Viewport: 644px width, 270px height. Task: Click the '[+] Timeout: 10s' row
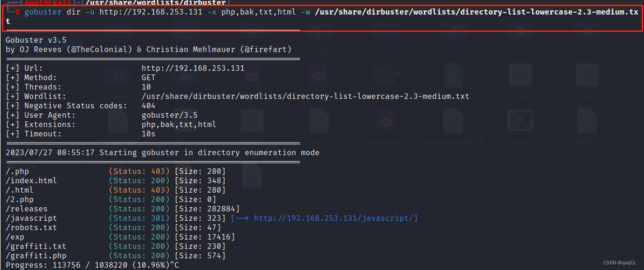coord(81,134)
